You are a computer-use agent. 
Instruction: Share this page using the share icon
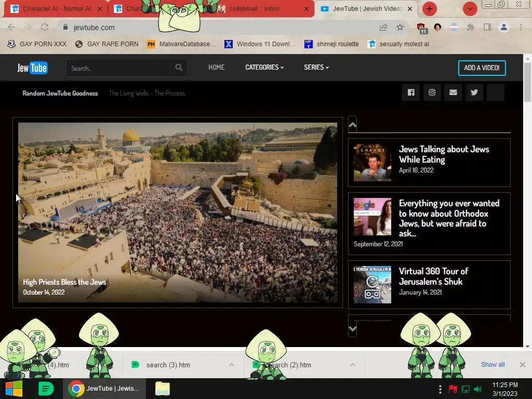pos(383,27)
